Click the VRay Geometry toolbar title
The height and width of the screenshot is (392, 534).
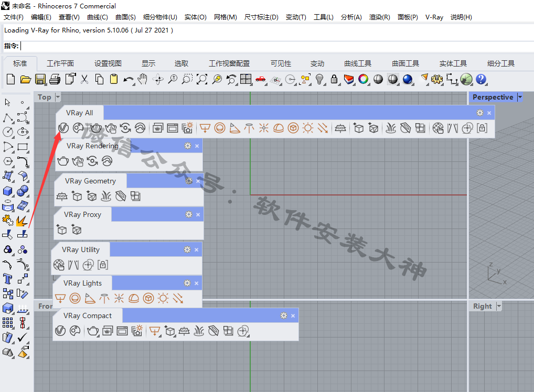point(90,181)
